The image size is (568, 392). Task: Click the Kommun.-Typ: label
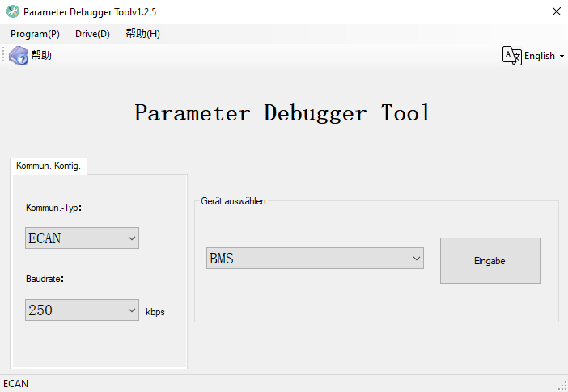tap(53, 208)
